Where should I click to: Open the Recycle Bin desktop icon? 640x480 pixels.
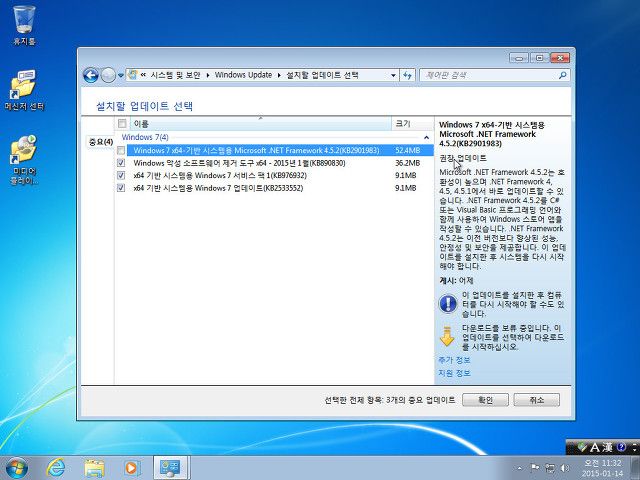24,25
